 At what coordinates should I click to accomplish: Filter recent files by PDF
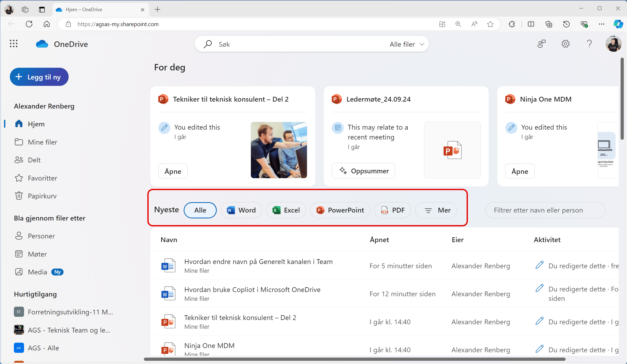pos(393,210)
